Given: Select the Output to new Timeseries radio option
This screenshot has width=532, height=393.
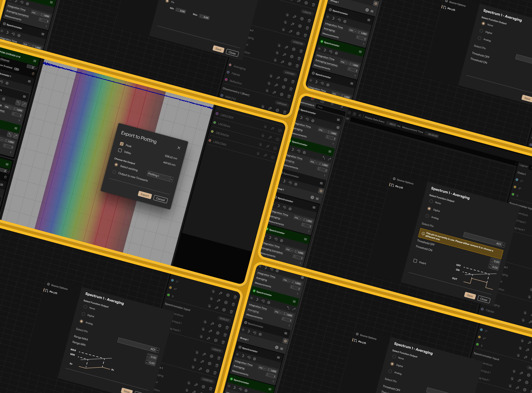Looking at the screenshot, I should pos(114,172).
